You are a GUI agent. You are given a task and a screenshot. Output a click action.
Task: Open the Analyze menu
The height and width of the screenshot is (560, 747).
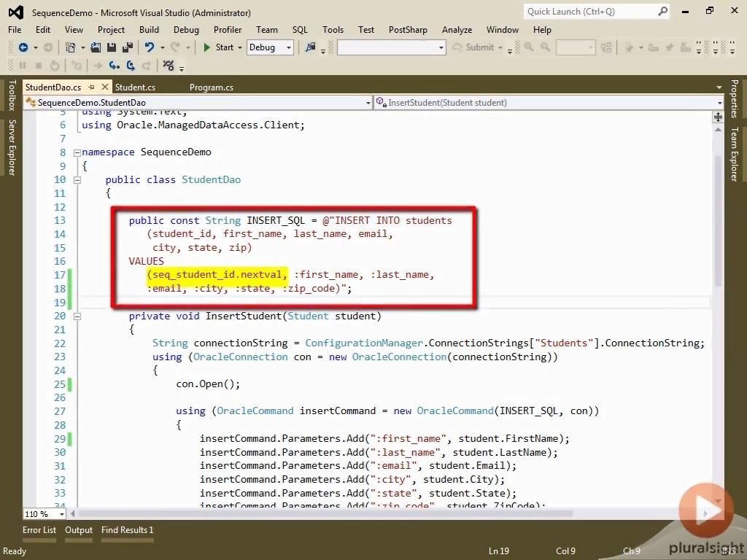coord(457,29)
